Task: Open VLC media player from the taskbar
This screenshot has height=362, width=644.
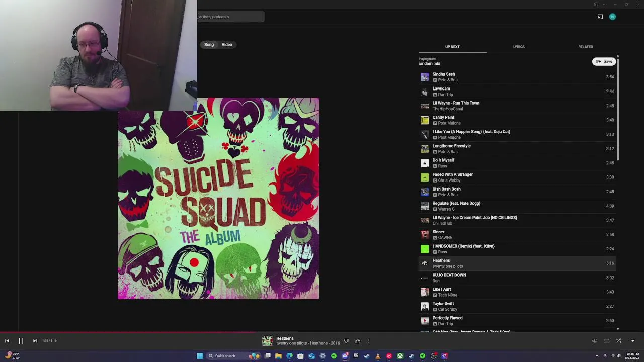Action: coord(378,356)
